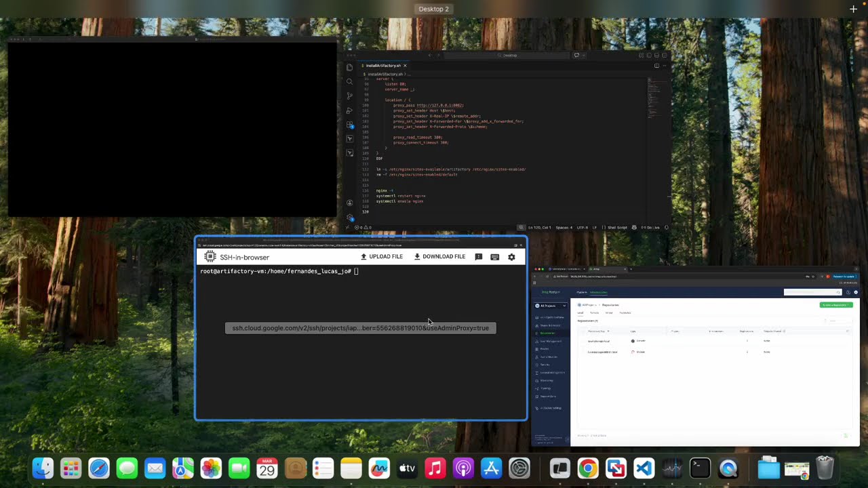
Task: Click DOWNLOAD FILE in SSH-in-browser window
Action: tap(439, 257)
